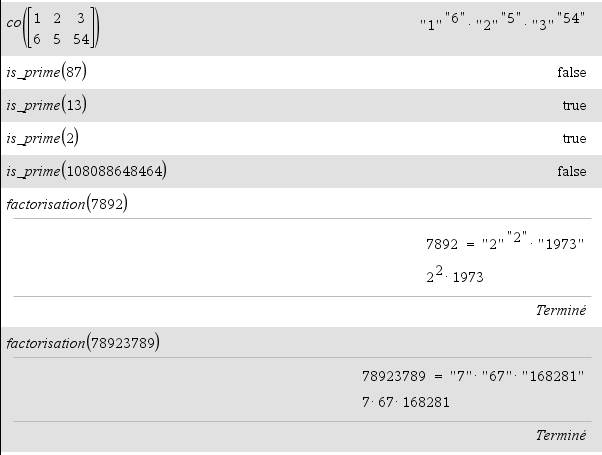Select the co matrix input expression
Screen dimensions: 602x455
click(53, 28)
